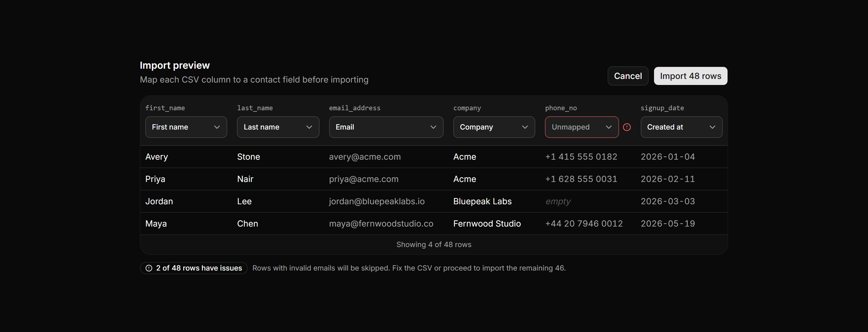Click the info icon in the issues badge
Screen dimensions: 868x332
click(149, 268)
